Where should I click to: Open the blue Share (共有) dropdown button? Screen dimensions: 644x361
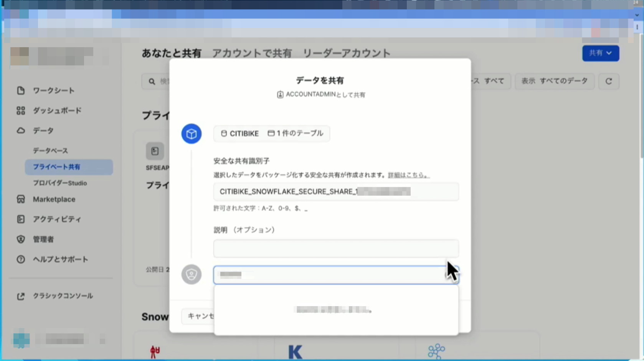[601, 53]
